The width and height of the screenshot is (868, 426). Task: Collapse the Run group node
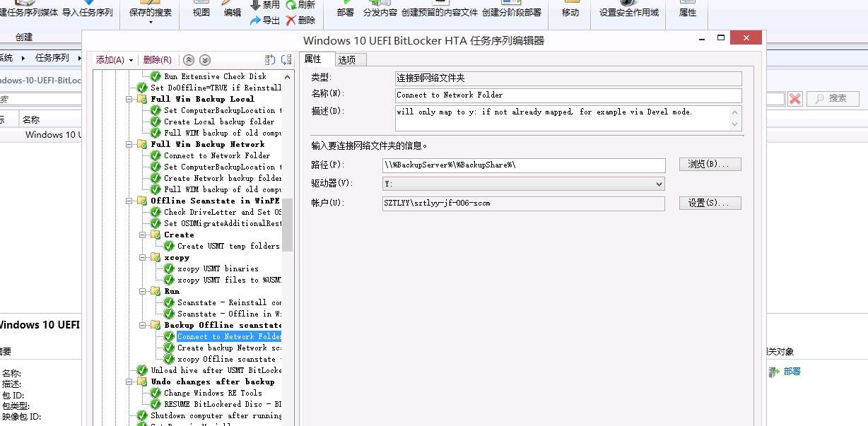(x=143, y=291)
